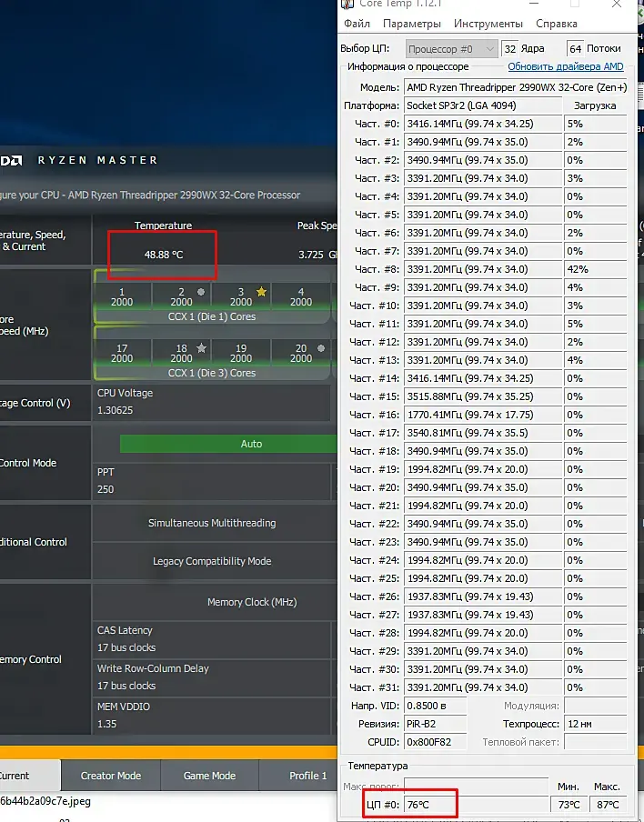Click core #0 frequency 3416.14МГц

pyautogui.click(x=482, y=124)
